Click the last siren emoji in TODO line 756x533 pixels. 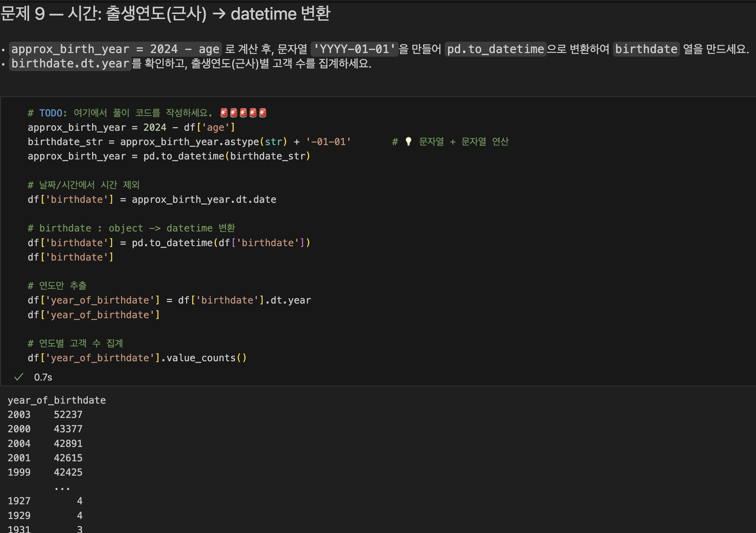tap(263, 113)
